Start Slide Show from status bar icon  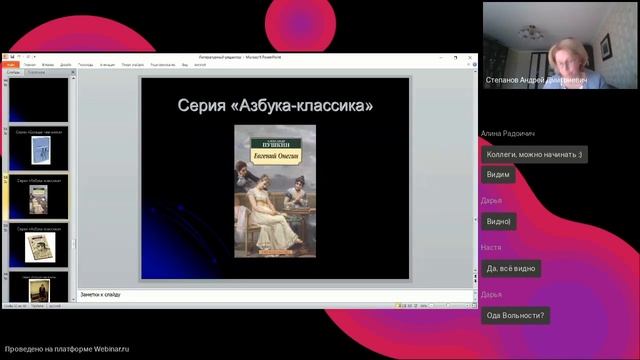(x=416, y=306)
